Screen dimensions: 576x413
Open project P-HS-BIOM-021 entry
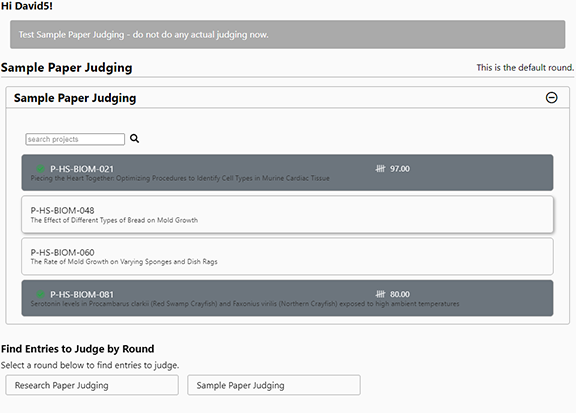point(287,173)
